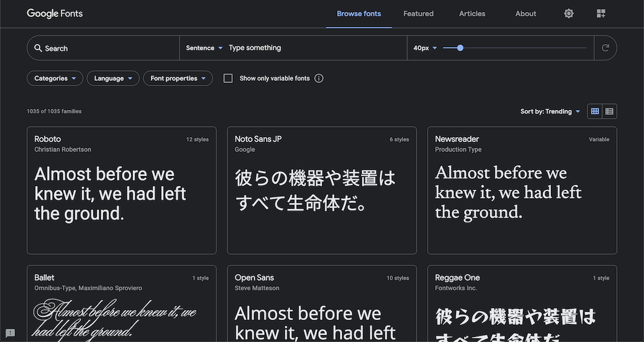Open the Ballet font card
This screenshot has width=644, height=342.
[x=121, y=304]
